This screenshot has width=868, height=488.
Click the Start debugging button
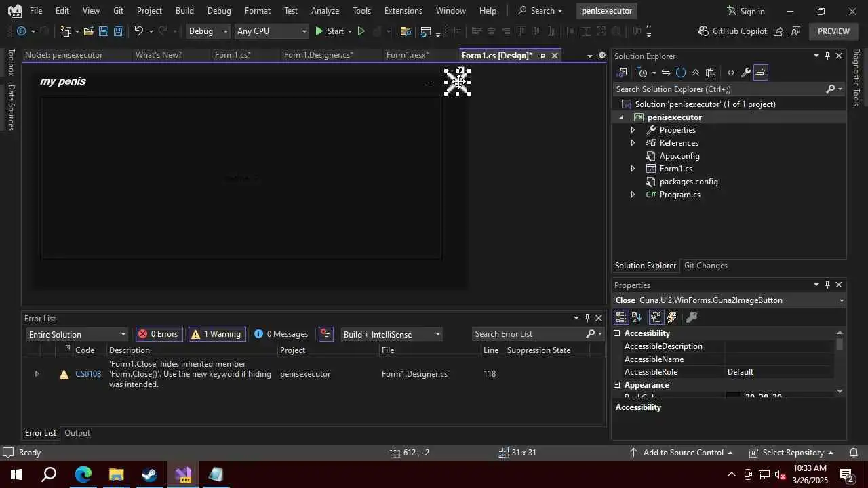[x=329, y=31]
